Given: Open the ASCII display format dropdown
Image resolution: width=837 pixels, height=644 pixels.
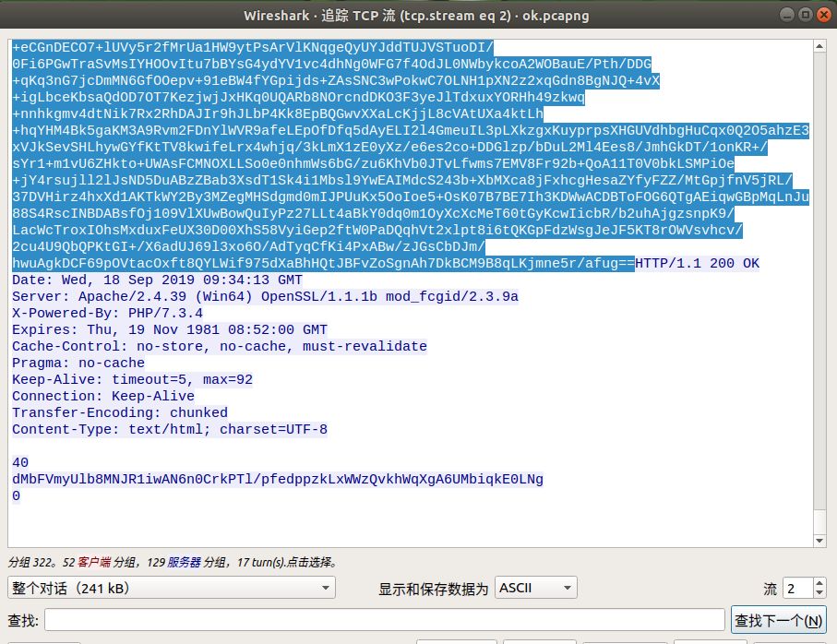Looking at the screenshot, I should (x=536, y=588).
